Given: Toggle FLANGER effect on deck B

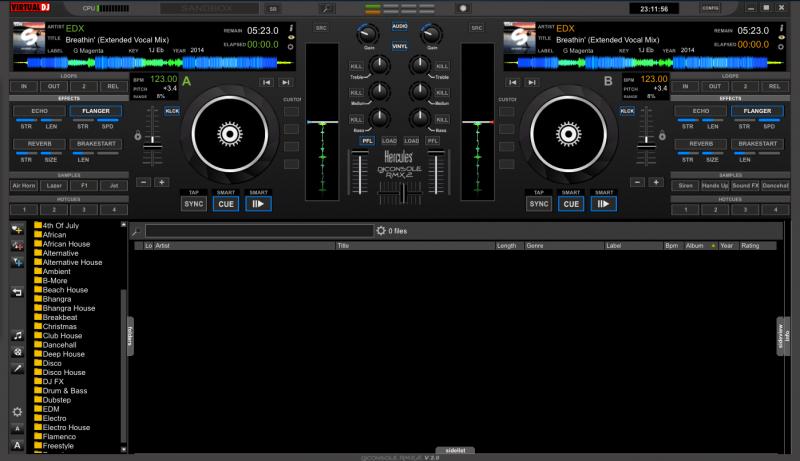Looking at the screenshot, I should (758, 111).
